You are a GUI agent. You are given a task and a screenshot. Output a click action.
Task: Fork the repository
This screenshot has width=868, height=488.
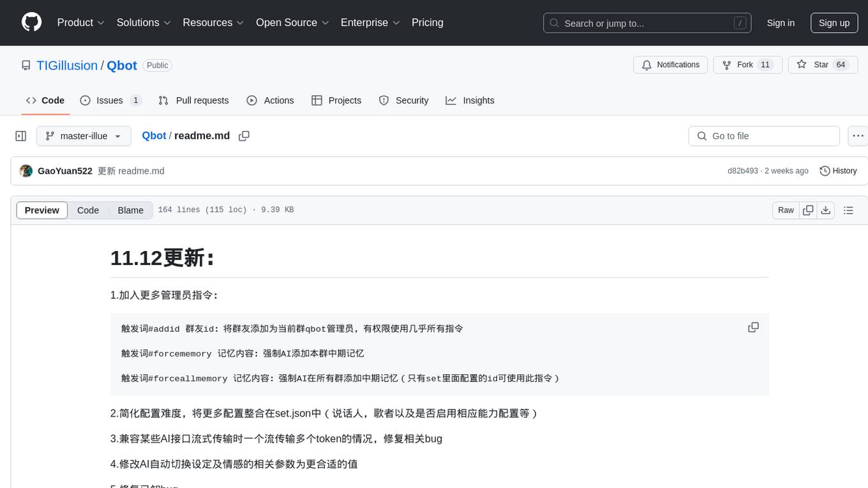pyautogui.click(x=748, y=65)
